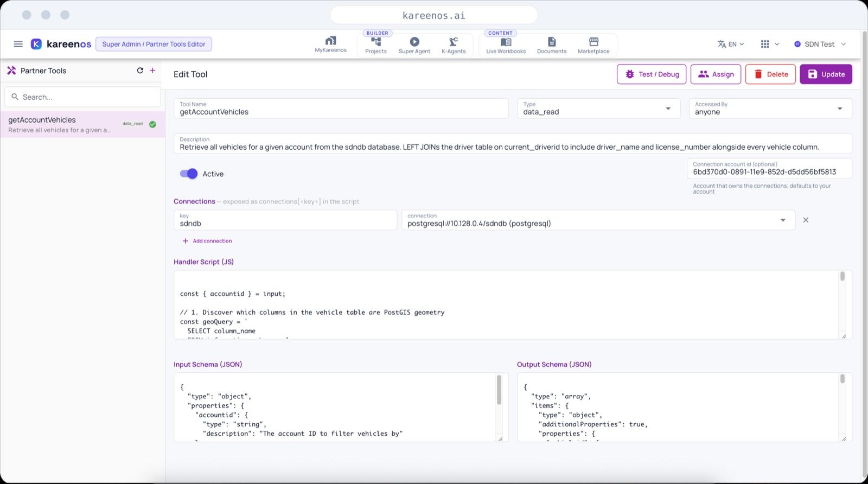Open the Marketplace
The height and width of the screenshot is (484, 868).
[x=593, y=46]
